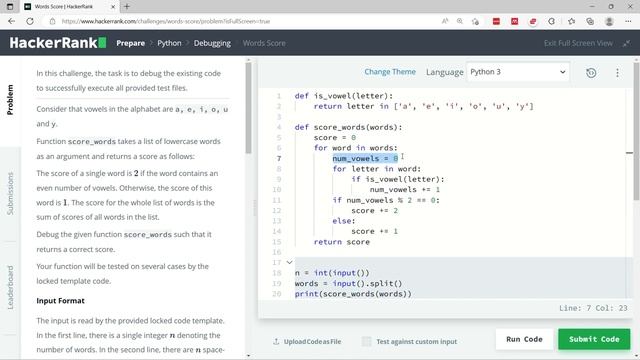Go to the Python breadcrumb

(x=169, y=43)
